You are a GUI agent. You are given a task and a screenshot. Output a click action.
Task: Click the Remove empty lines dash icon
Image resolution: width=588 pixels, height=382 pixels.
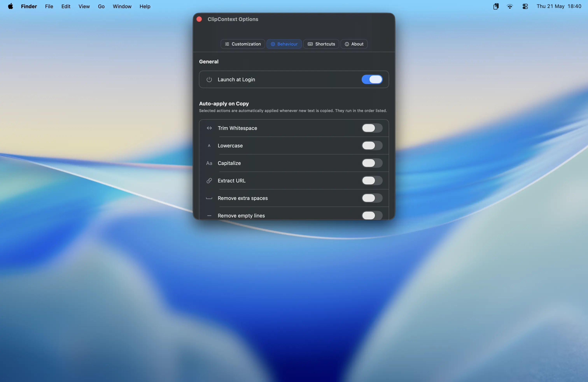(x=209, y=216)
